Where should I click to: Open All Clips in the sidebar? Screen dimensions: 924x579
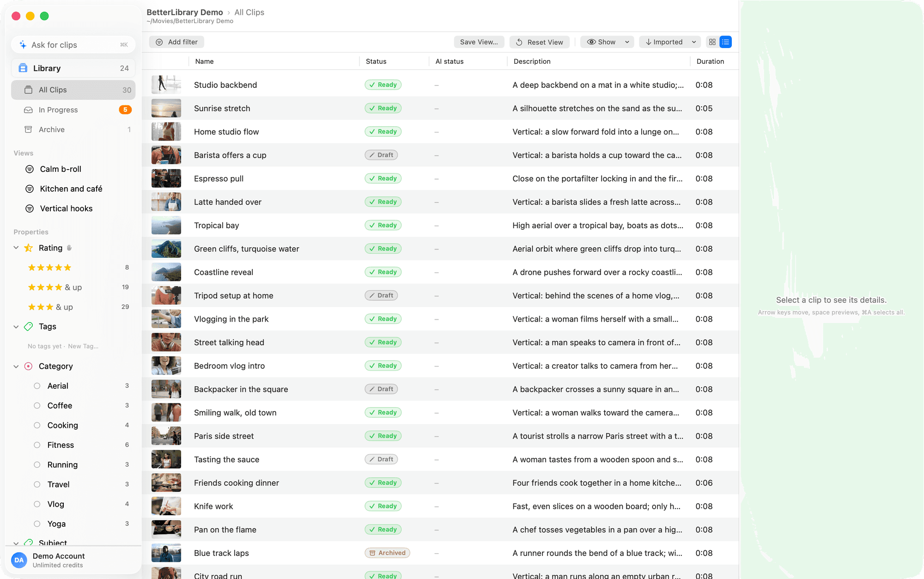pos(73,90)
